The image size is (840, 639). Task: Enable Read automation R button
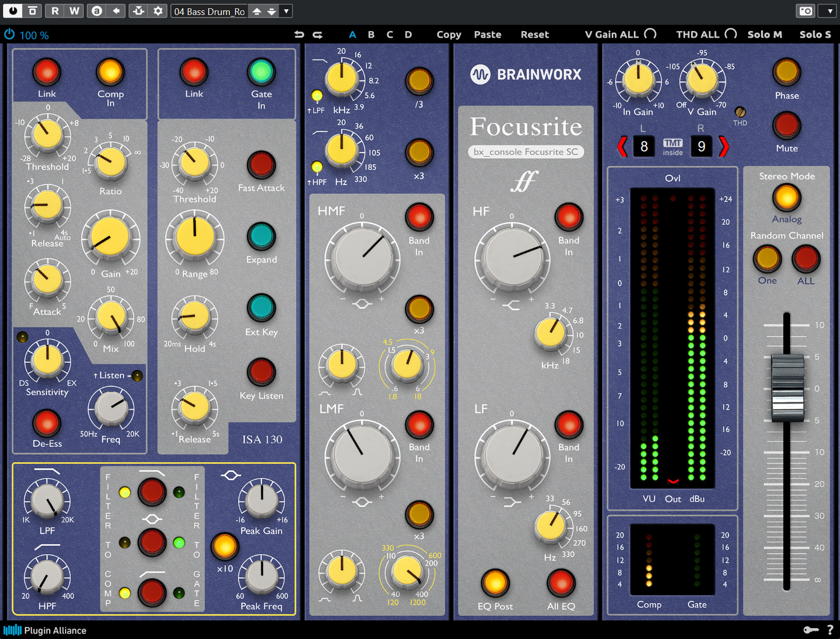click(x=55, y=11)
